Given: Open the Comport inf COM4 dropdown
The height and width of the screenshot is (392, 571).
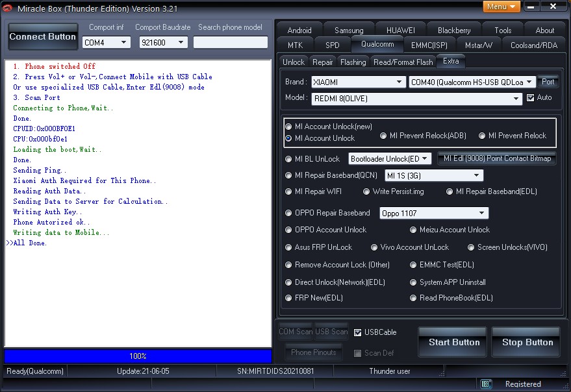Looking at the screenshot, I should coord(106,42).
